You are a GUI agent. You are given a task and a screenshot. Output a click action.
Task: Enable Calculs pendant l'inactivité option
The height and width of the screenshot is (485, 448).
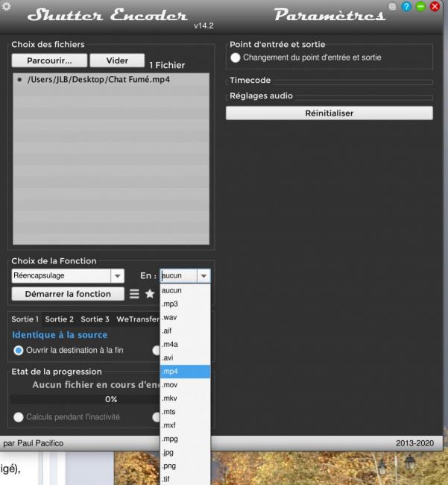click(x=18, y=416)
